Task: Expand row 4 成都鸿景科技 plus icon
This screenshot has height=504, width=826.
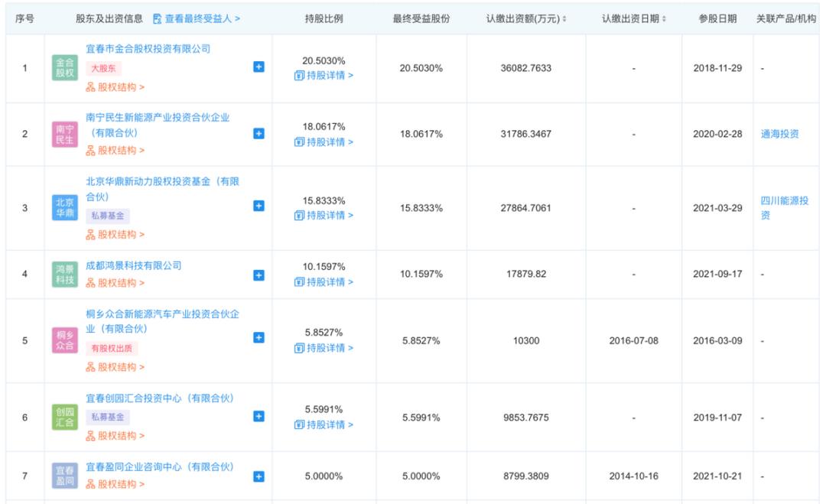Action: [x=259, y=275]
